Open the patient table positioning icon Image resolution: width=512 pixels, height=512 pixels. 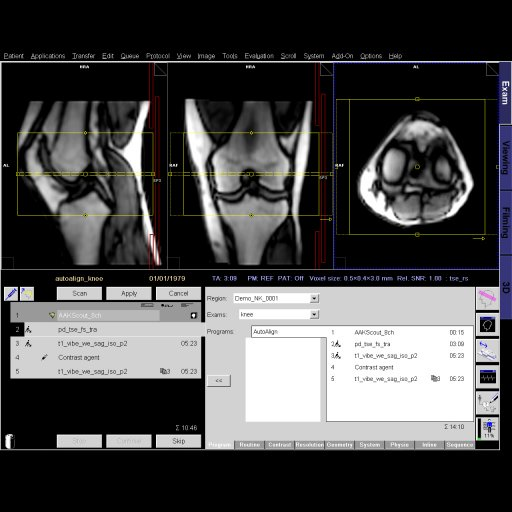click(487, 351)
